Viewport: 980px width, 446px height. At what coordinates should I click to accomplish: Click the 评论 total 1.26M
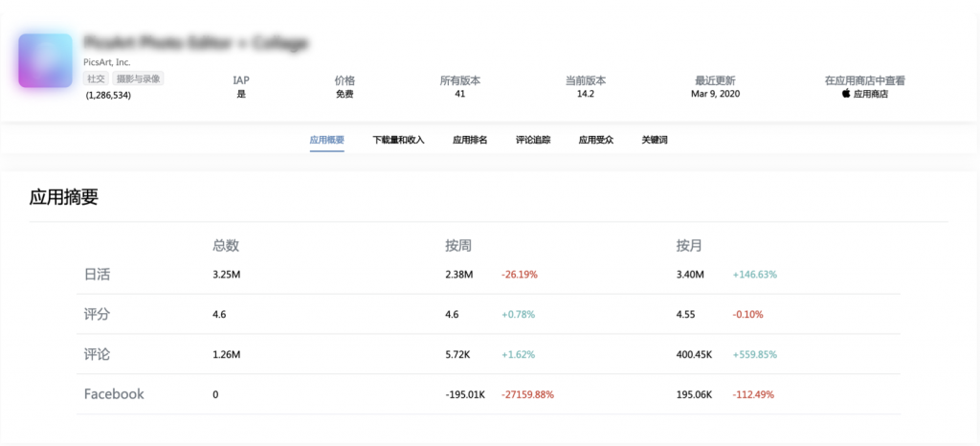226,354
